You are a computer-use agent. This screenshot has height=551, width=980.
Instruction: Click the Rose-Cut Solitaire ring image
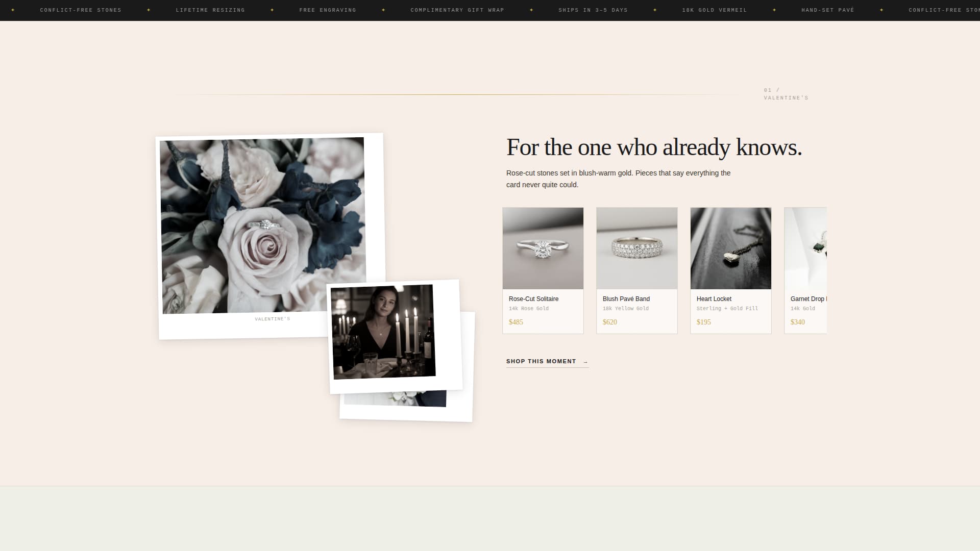[543, 248]
